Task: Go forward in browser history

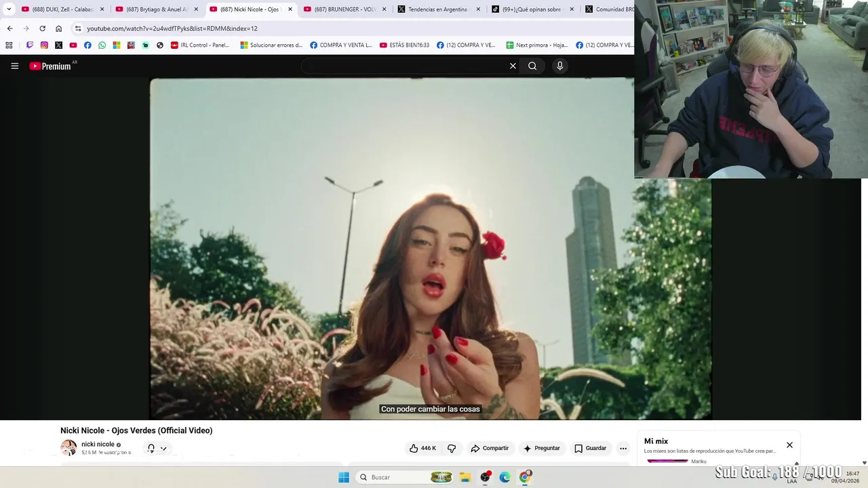Action: coord(26,28)
